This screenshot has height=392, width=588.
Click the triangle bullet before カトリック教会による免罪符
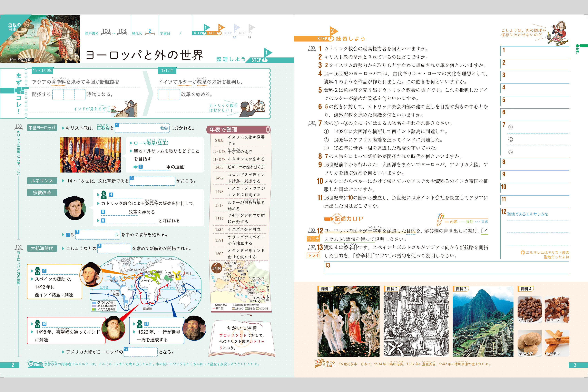coord(98,203)
